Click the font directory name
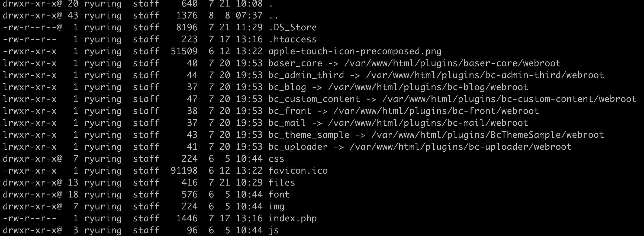 [279, 194]
